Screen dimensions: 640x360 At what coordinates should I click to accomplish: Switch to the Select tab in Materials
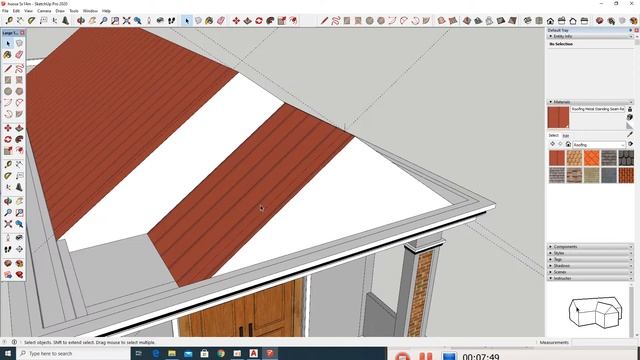[553, 136]
